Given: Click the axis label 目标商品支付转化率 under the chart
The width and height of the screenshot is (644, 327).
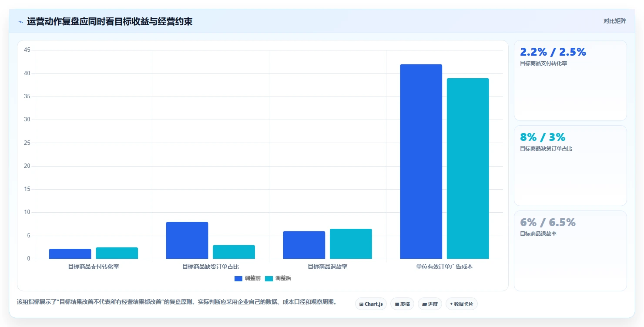Looking at the screenshot, I should pos(94,267).
